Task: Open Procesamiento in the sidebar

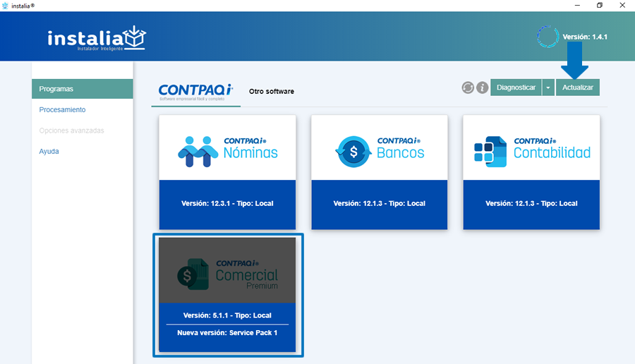Action: [x=62, y=110]
